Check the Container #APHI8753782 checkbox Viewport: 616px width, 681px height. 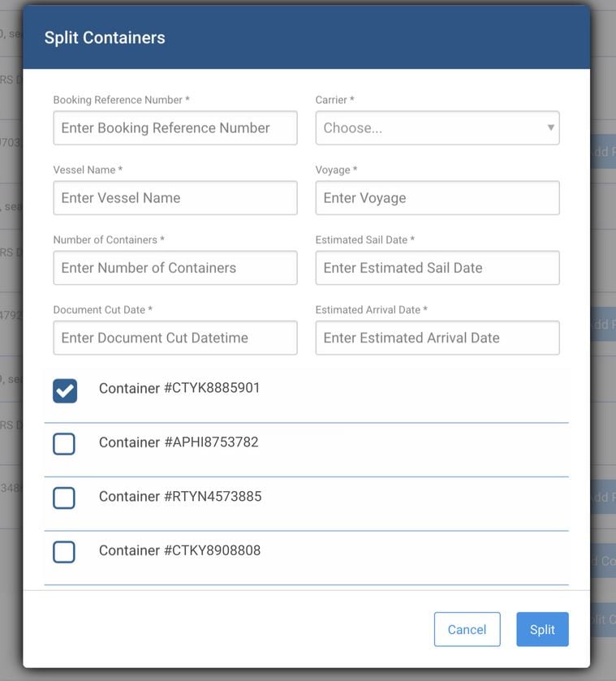(64, 444)
